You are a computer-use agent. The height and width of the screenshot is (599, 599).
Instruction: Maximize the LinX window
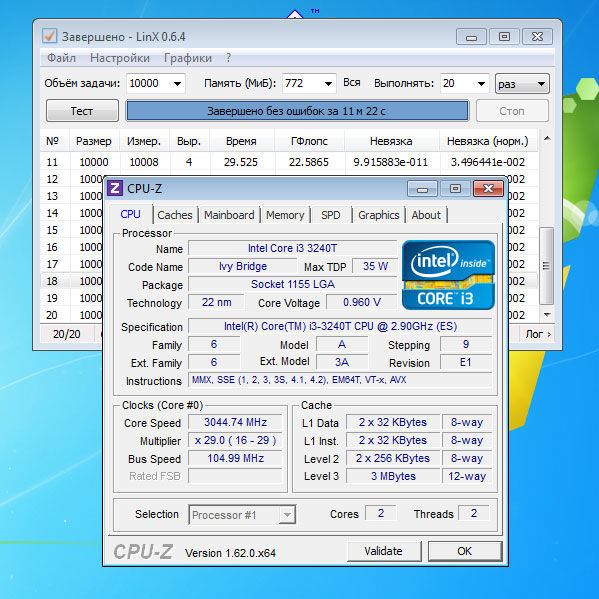coord(504,37)
